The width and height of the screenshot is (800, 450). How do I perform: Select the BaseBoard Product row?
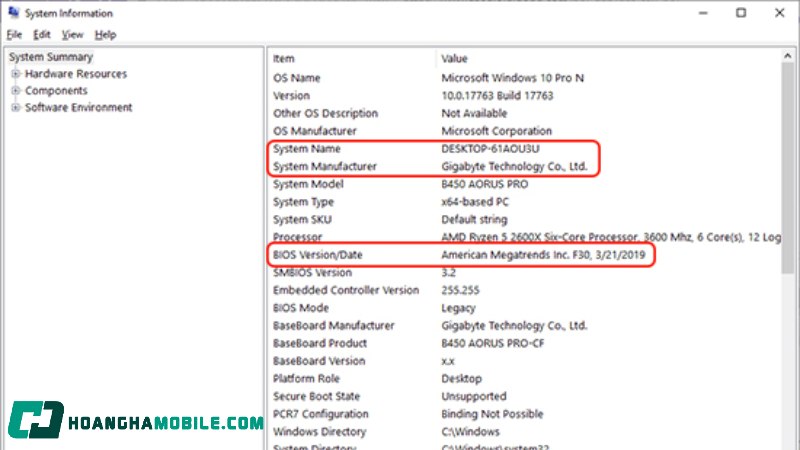[524, 343]
